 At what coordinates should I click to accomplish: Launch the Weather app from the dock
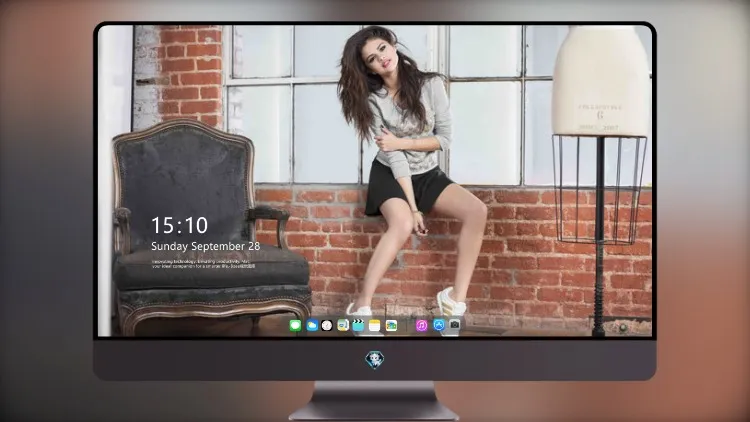pos(312,325)
